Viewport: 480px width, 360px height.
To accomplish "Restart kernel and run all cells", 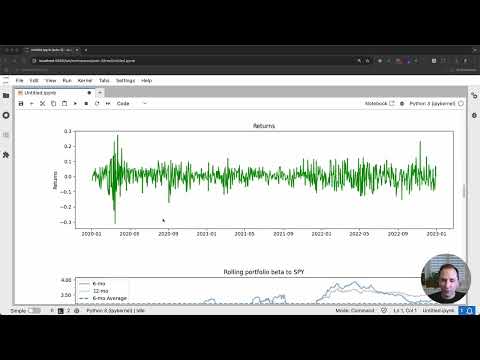I will click(108, 104).
